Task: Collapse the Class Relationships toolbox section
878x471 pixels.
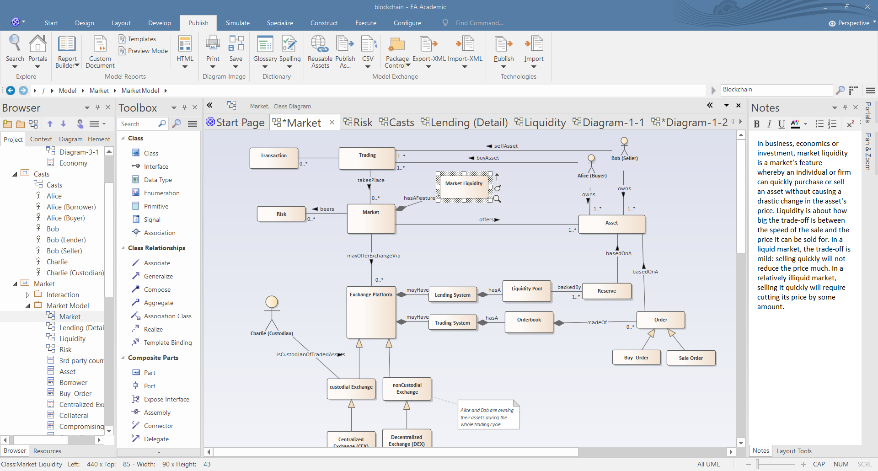Action: 123,248
